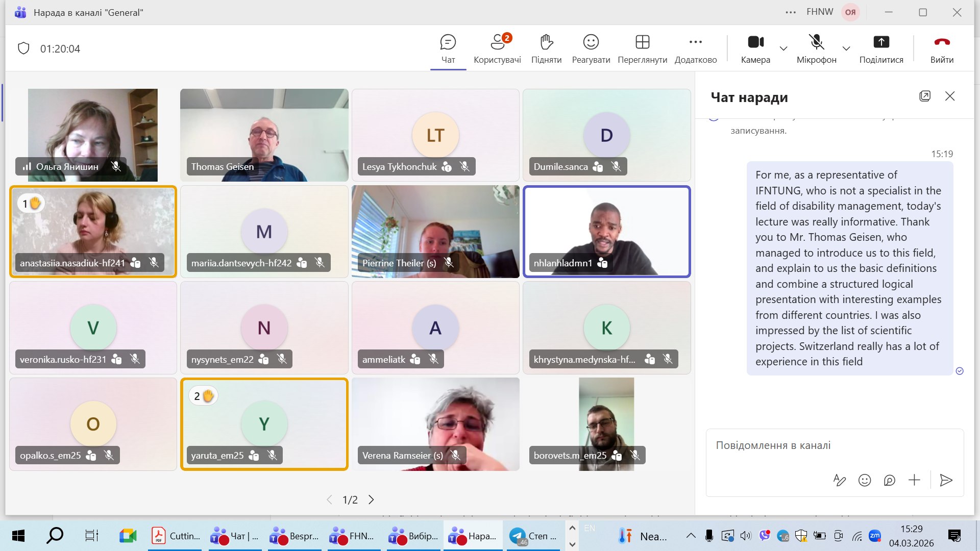980x551 pixels.
Task: Expand hidden icons in the system tray
Action: point(691,535)
